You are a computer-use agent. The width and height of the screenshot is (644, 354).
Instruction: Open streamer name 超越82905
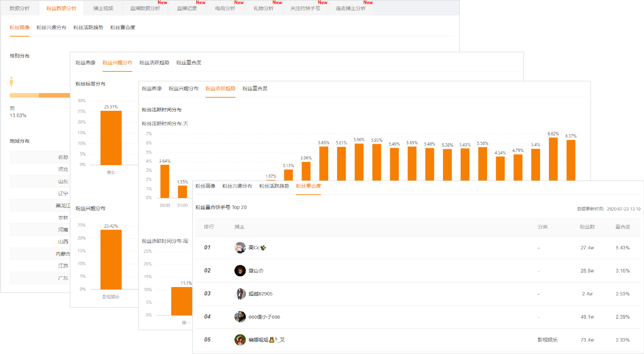point(261,293)
